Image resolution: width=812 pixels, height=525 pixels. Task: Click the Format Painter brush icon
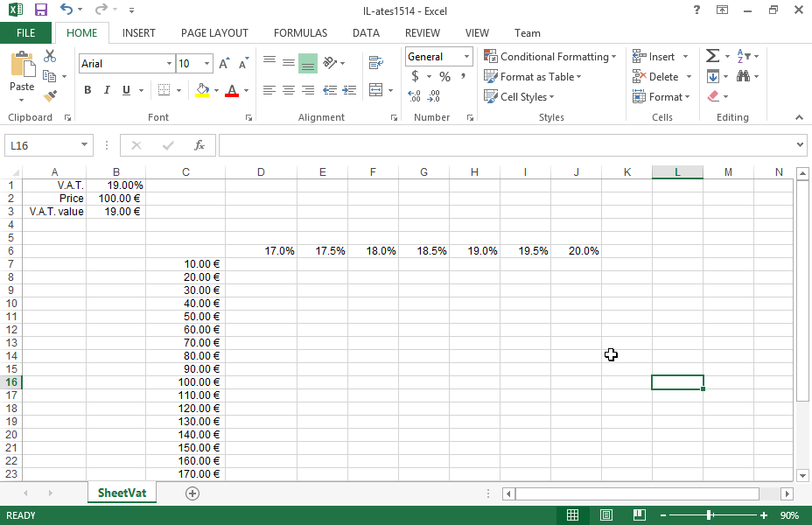coord(50,96)
